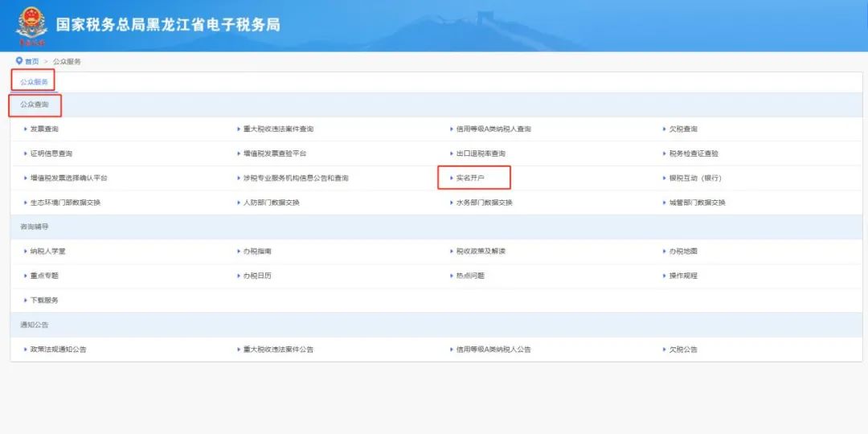The width and height of the screenshot is (868, 434).
Task: Open 重点专题 link
Action: click(44, 276)
